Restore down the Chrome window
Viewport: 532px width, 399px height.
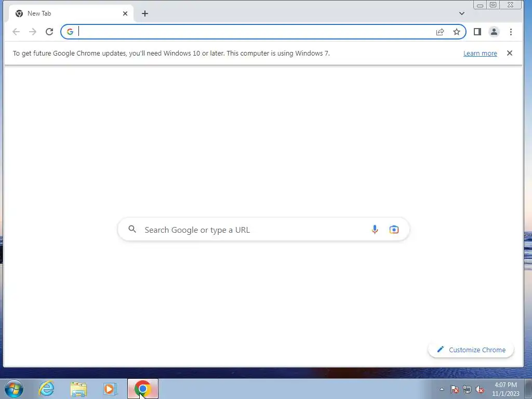(493, 5)
